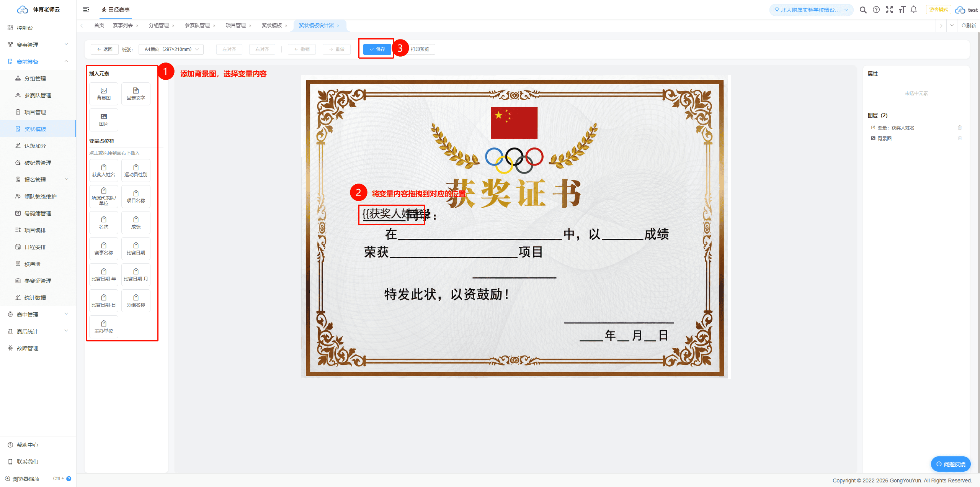980x487 pixels.
Task: Select the 背景图 layer row
Action: 916,138
